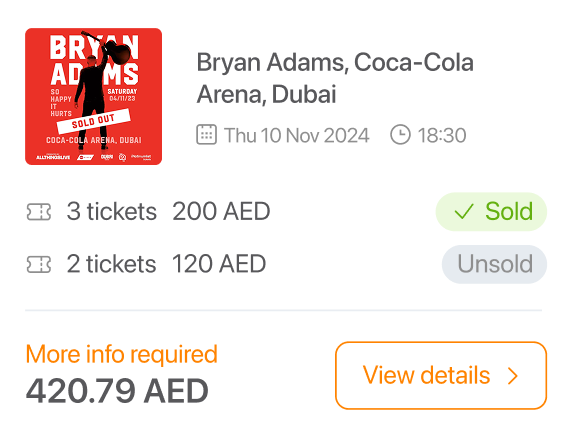The width and height of the screenshot is (571, 441).
Task: Click the calendar icon beside the date
Action: click(x=206, y=135)
